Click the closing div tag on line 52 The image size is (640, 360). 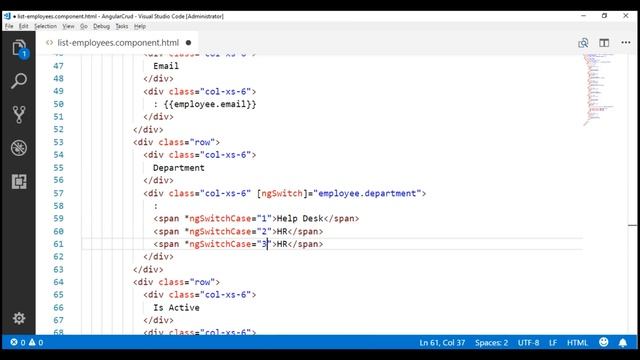pos(148,129)
